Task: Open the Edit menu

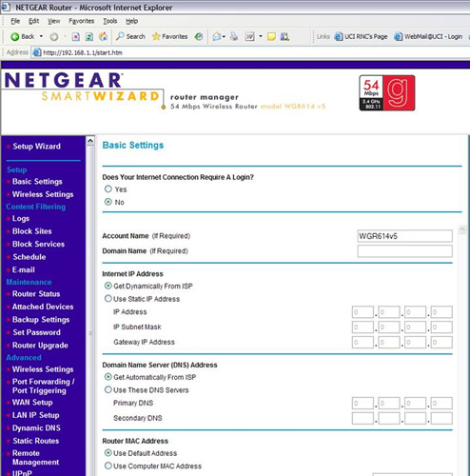Action: [33, 21]
